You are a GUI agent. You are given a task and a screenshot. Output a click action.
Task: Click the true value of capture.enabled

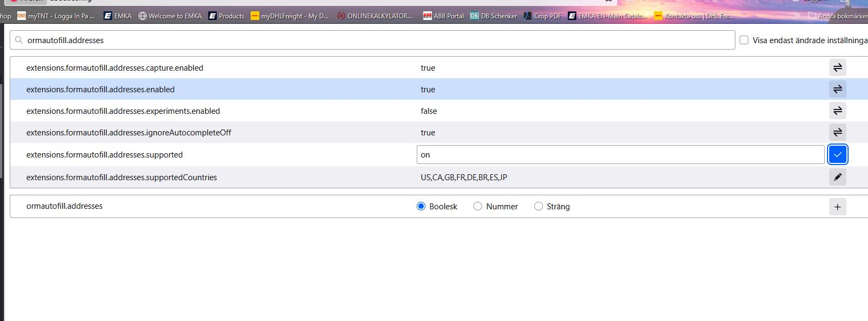428,68
